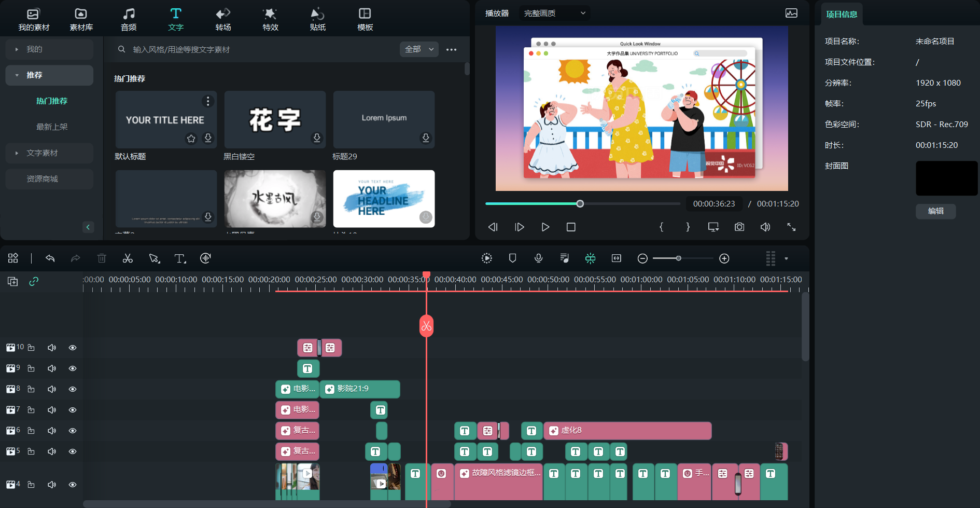Click the render preview icon above the timeline
Viewport: 980px width, 508px height.
pyautogui.click(x=486, y=258)
